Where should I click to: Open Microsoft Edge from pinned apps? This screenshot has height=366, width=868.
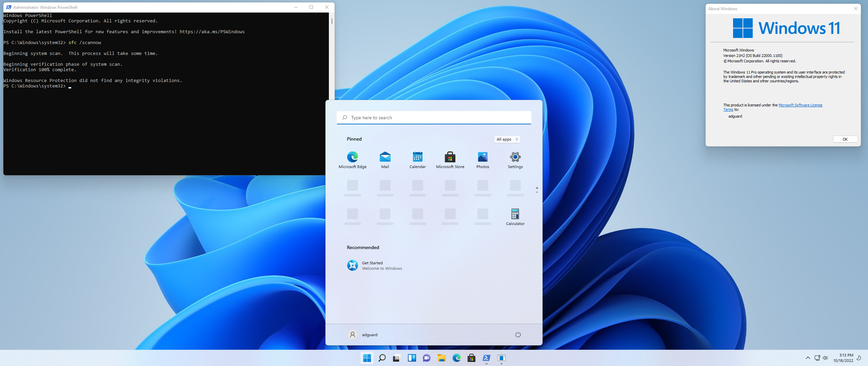click(352, 160)
